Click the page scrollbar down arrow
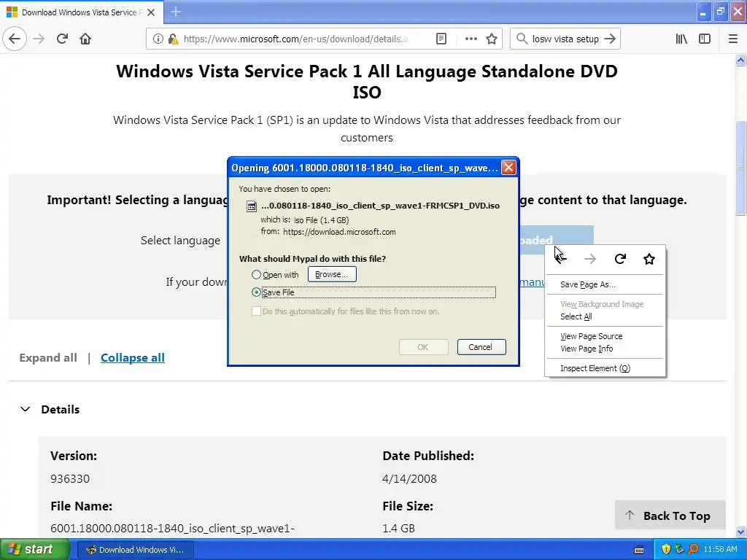Viewport: 747px width, 560px height. point(740,532)
